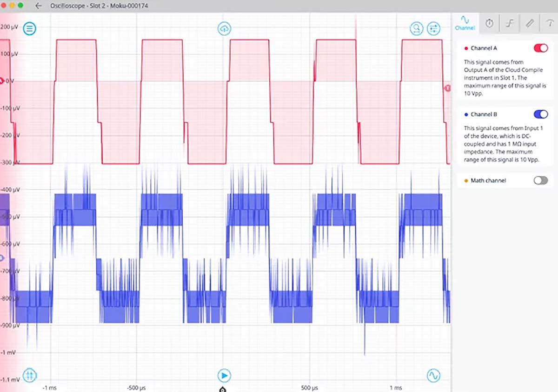Image resolution: width=558 pixels, height=392 pixels.
Task: Click the cursors grid icon at bottom left
Action: click(30, 375)
